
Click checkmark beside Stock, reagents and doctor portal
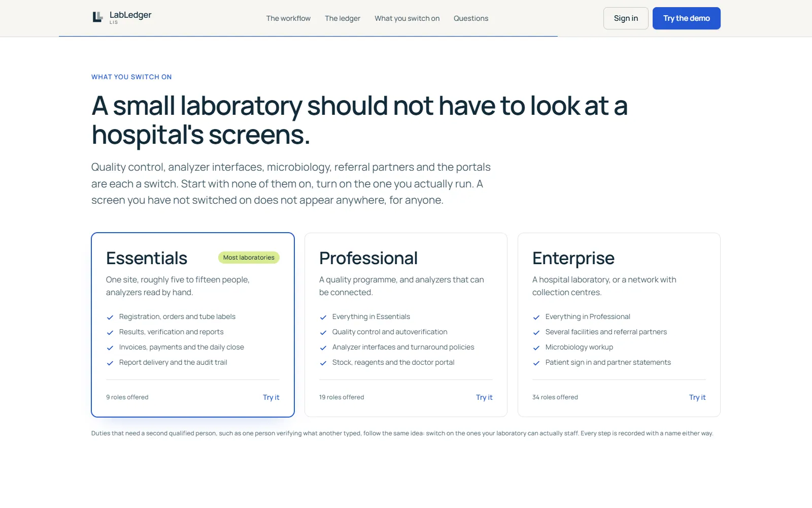coord(323,363)
